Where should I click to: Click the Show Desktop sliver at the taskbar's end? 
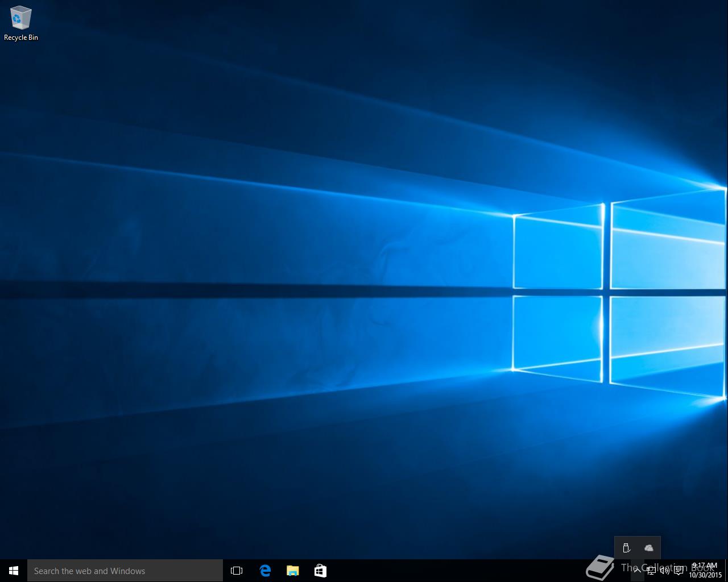point(726,571)
